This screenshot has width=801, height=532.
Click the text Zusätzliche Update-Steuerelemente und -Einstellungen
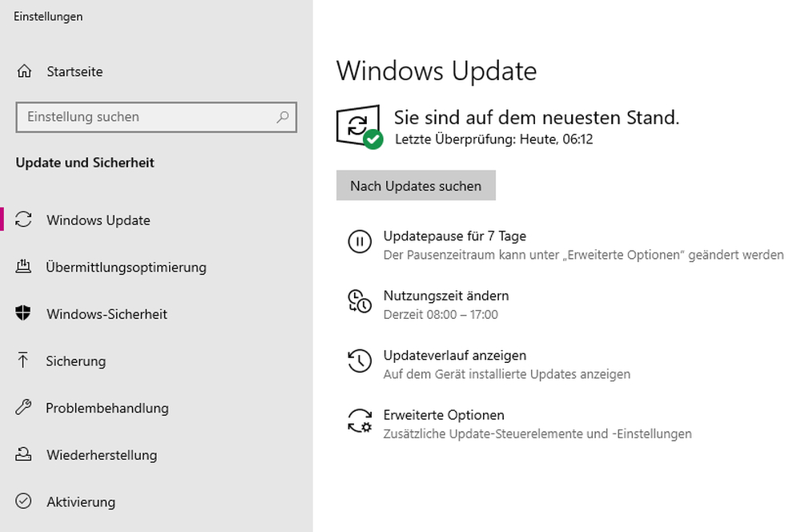click(x=537, y=434)
